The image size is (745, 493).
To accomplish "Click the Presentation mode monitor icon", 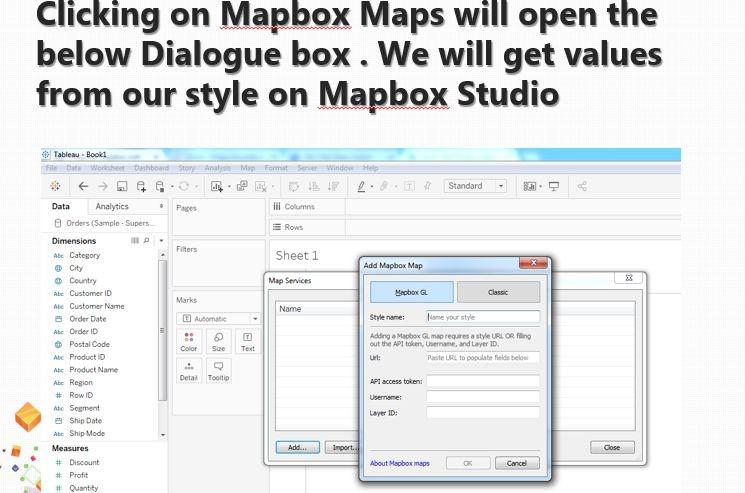I will (x=554, y=186).
